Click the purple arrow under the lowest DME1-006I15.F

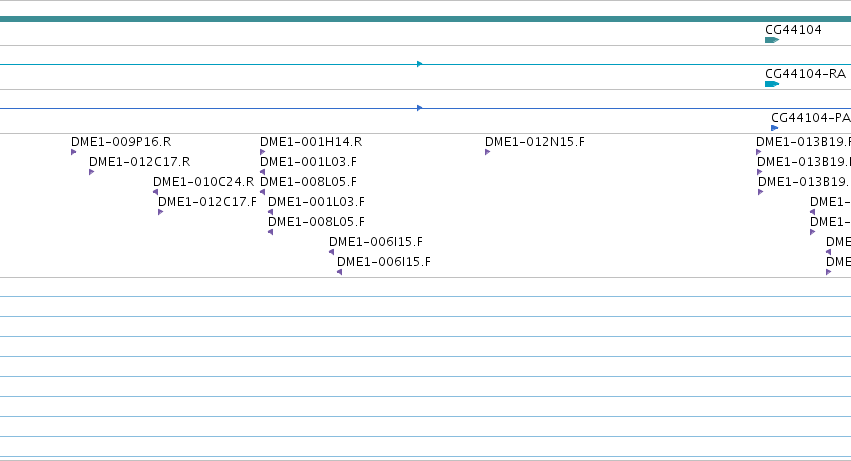point(339,273)
